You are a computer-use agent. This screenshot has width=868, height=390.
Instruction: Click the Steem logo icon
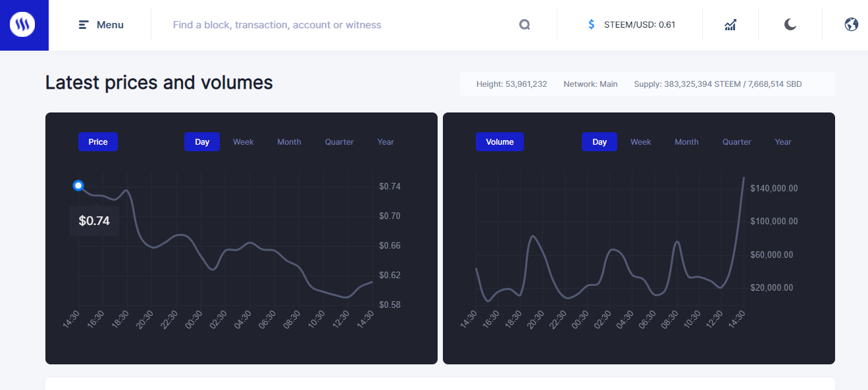(x=22, y=25)
